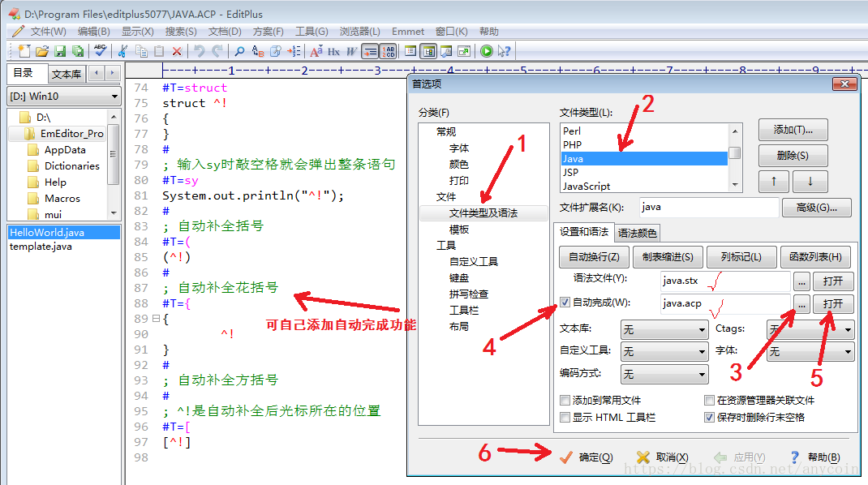Toggle 保存时删除行末空格 checkbox
Viewport: 868px width, 485px height.
[710, 417]
